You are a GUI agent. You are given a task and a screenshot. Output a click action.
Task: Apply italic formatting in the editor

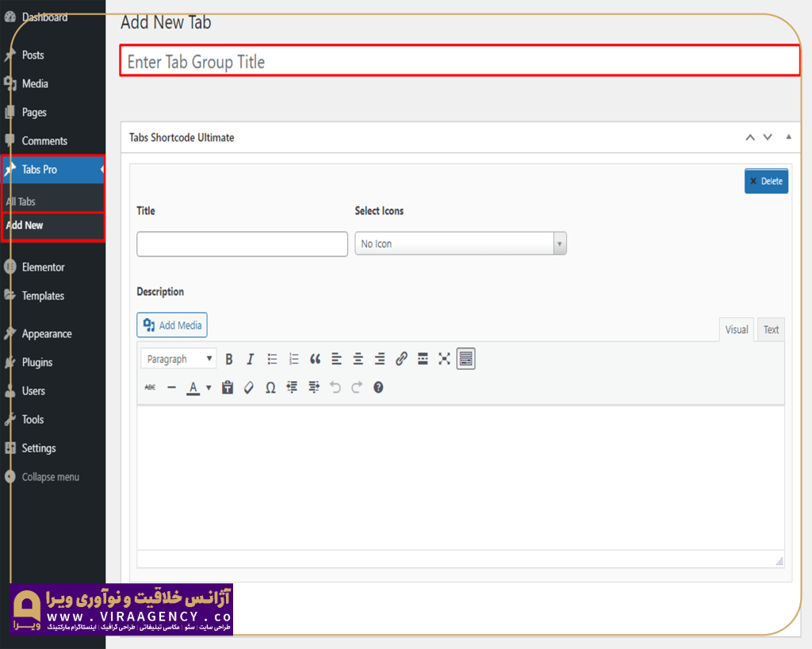[x=250, y=359]
